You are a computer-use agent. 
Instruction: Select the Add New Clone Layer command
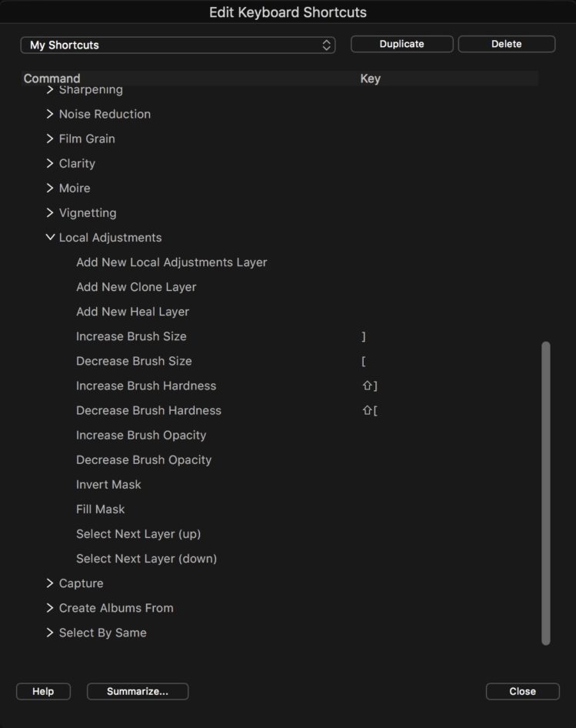click(x=136, y=286)
